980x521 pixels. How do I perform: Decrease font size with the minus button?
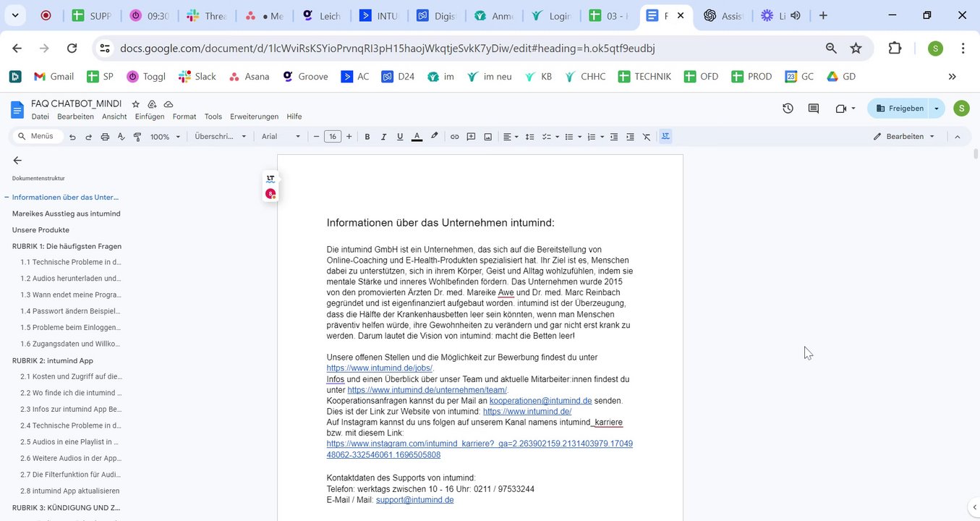[x=316, y=137]
